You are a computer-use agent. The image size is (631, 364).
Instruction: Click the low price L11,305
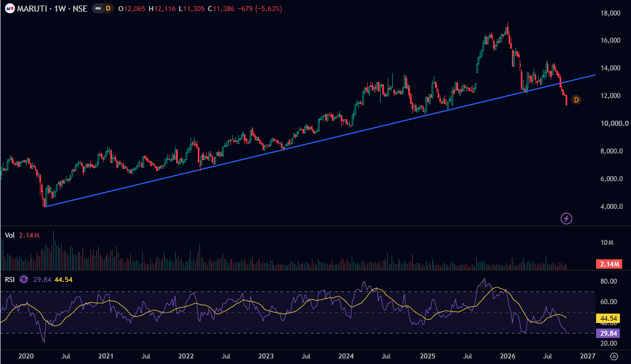tap(192, 8)
